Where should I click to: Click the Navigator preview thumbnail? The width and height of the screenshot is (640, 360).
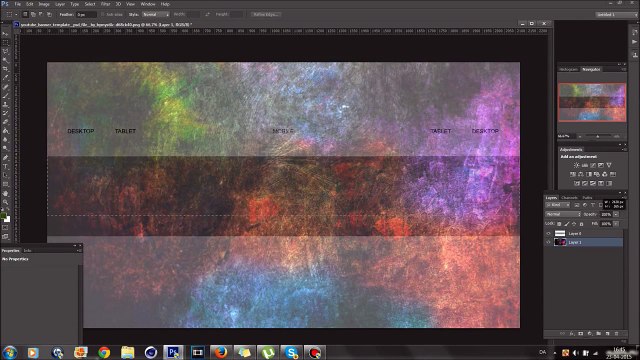click(x=592, y=102)
